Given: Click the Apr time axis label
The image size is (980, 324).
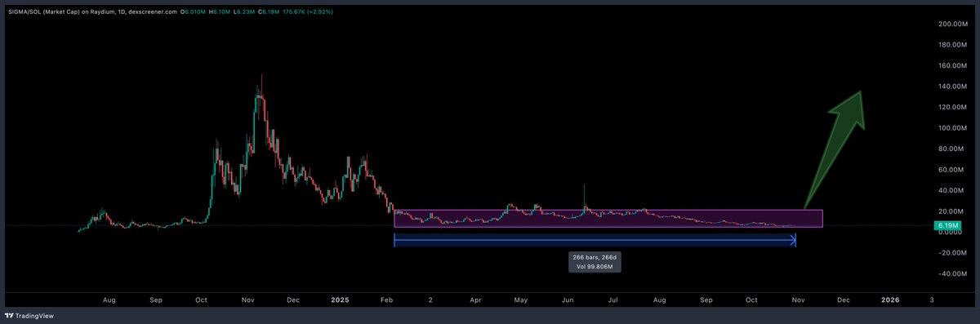Looking at the screenshot, I should click(475, 300).
